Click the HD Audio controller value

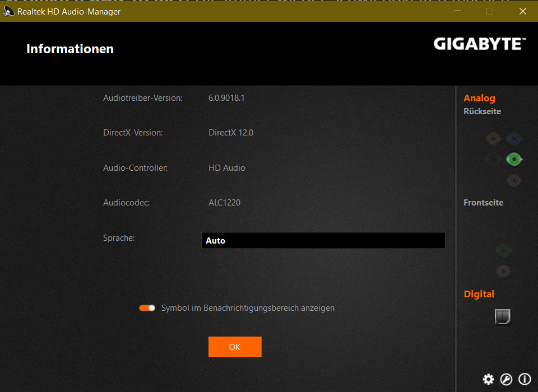[x=227, y=167]
